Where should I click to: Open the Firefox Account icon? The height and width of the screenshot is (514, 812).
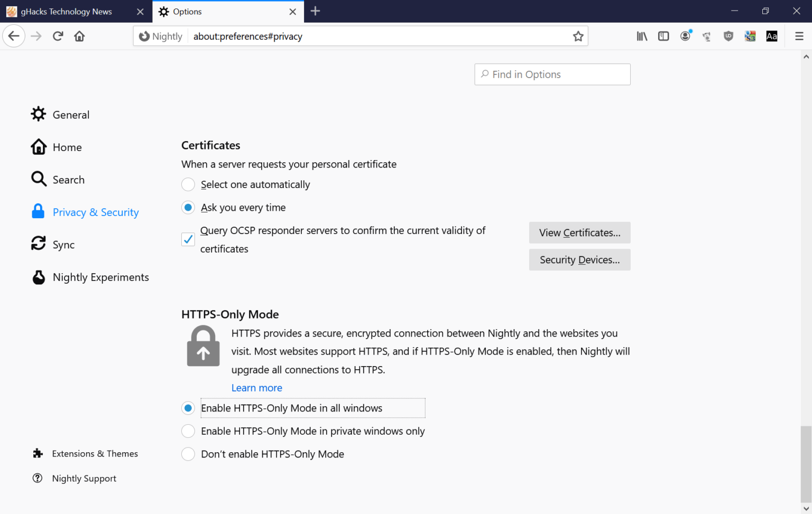[685, 36]
